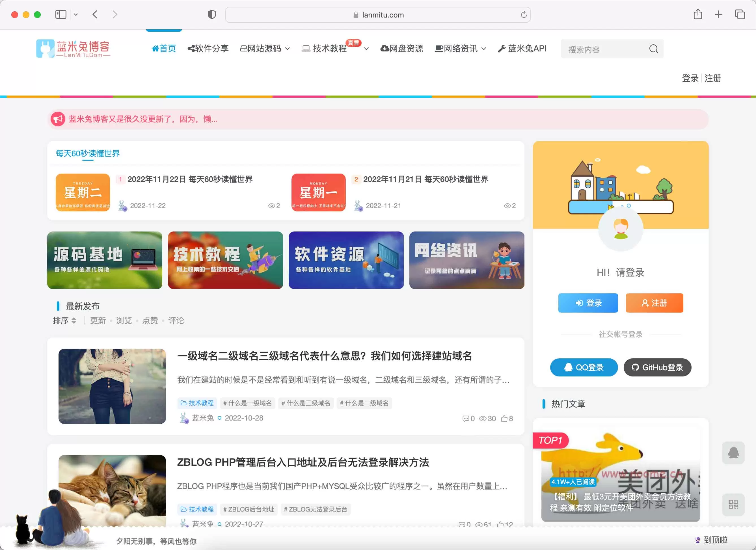Viewport: 756px width, 550px height.
Task: Open the 技术教程 category banner
Action: pos(225,260)
